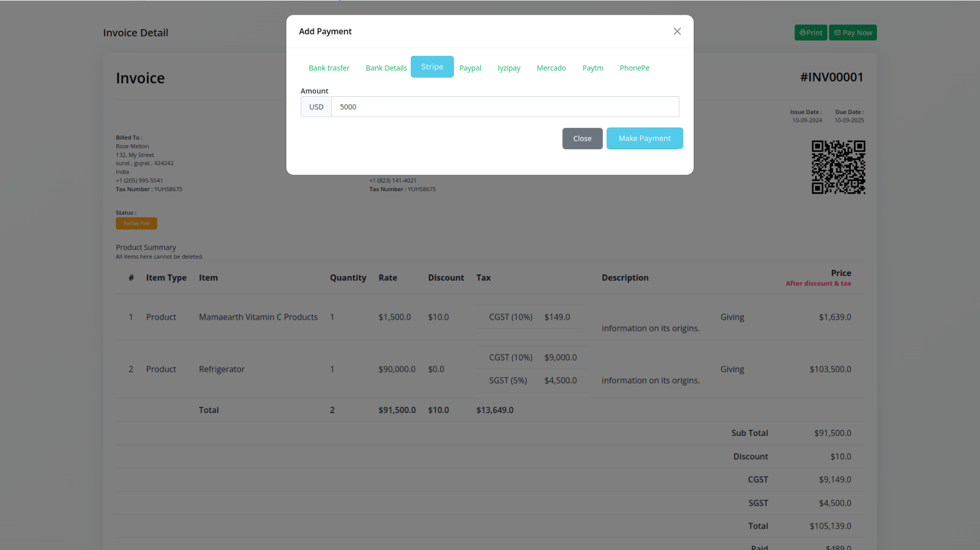Click the Product Summary heading

click(x=145, y=247)
